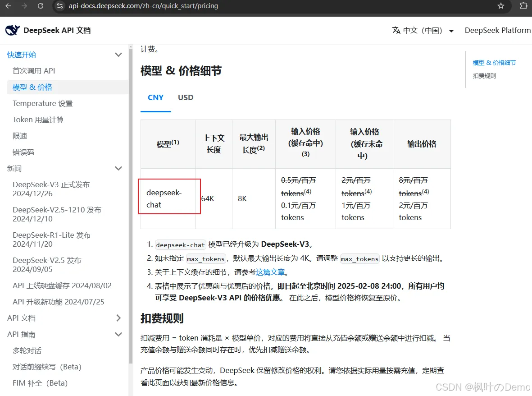Reload the page with refresh icon
This screenshot has height=396, width=532.
(x=41, y=6)
